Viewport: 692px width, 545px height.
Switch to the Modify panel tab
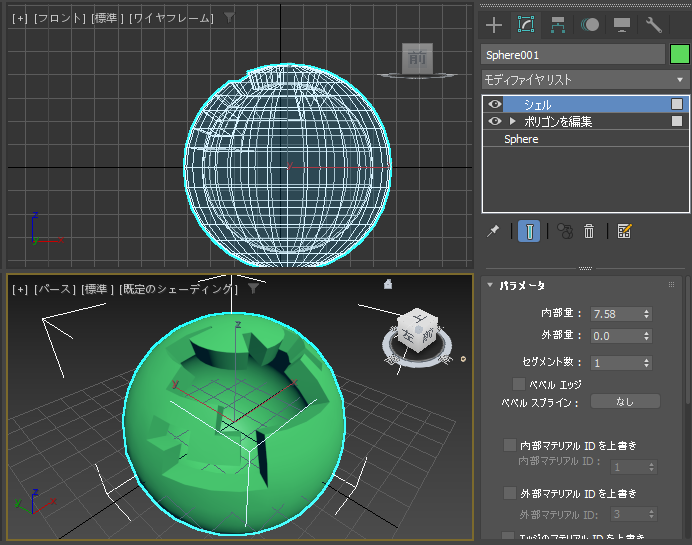click(x=526, y=25)
